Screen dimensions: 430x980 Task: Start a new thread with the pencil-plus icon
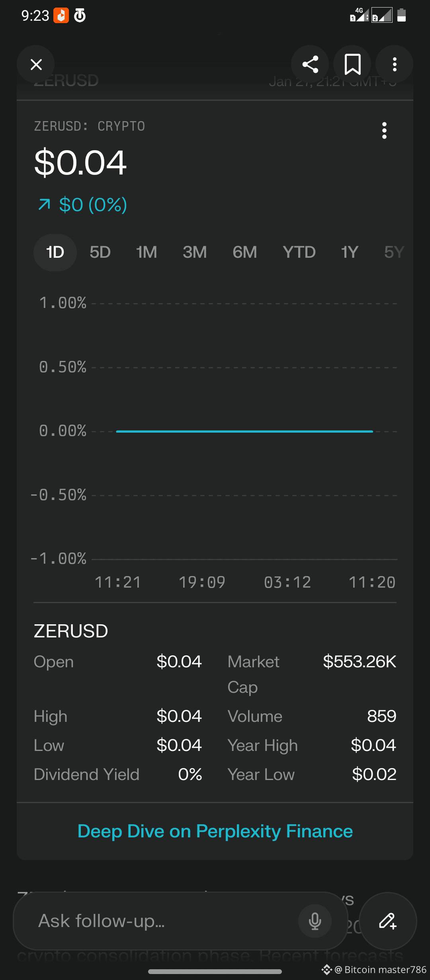(x=388, y=921)
